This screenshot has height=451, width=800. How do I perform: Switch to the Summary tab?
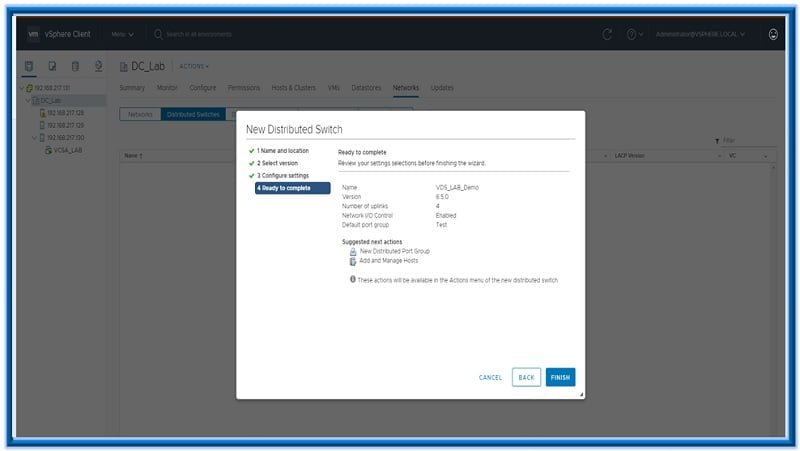132,88
